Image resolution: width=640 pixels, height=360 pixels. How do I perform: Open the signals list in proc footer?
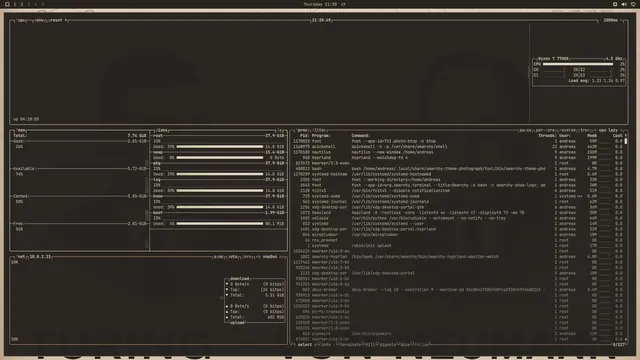387,345
